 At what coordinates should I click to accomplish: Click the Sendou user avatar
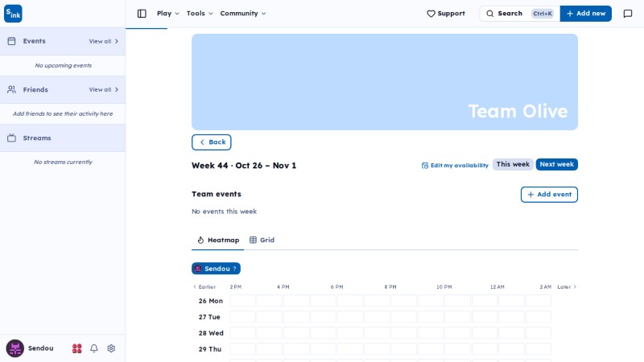tap(14, 348)
